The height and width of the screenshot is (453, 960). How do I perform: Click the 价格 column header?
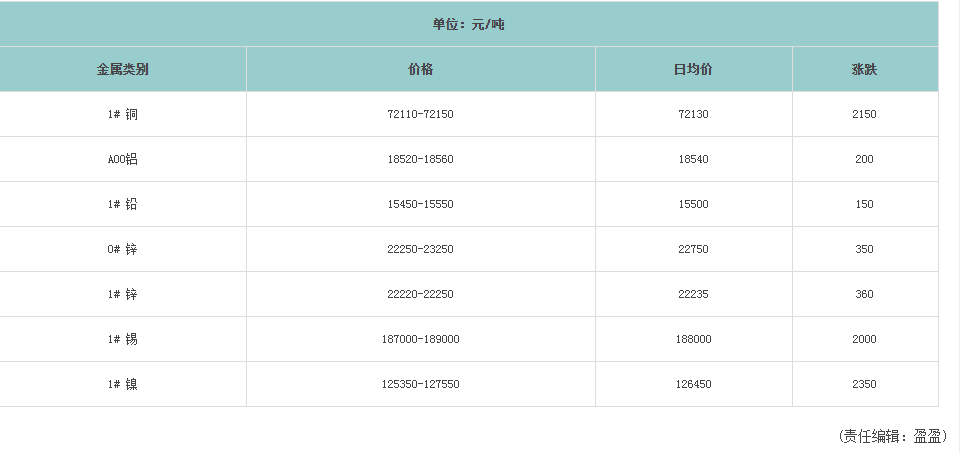tap(421, 70)
